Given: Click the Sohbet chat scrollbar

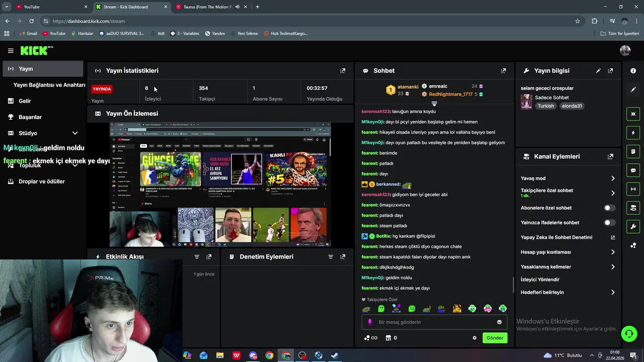Looking at the screenshot, I should click(513, 285).
